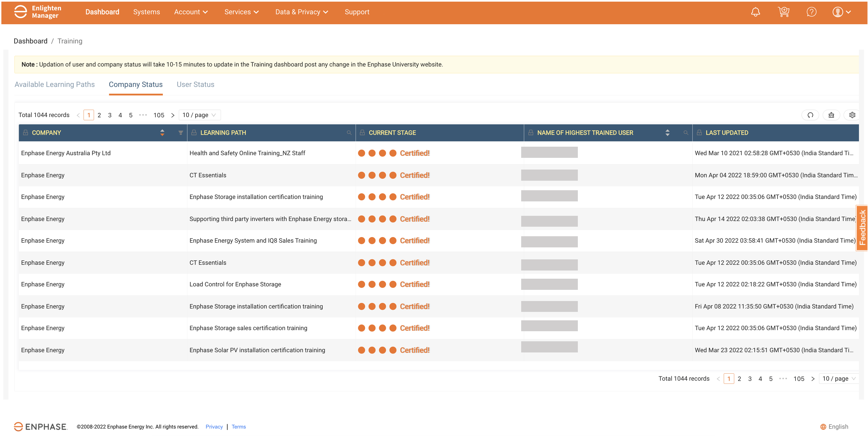Open the Terms link in footer
The width and height of the screenshot is (868, 436).
[x=239, y=427]
